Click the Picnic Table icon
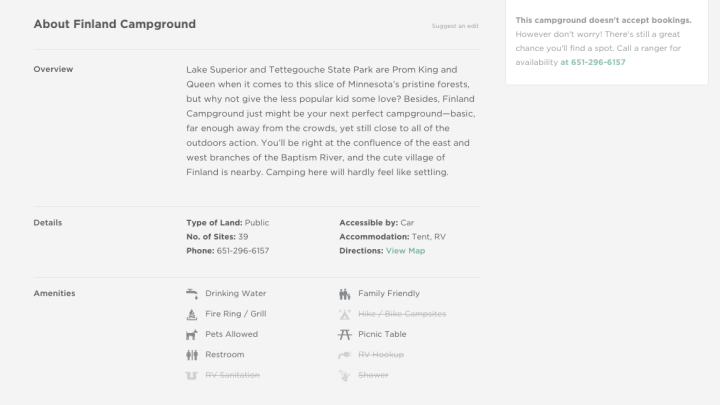Image resolution: width=720 pixels, height=405 pixels. 345,334
